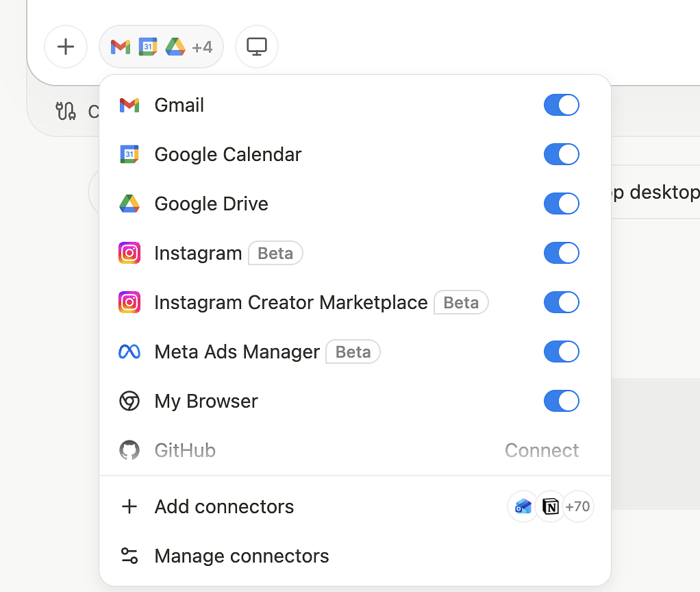
Task: Click Gmail icon in connectors pill
Action: (x=121, y=47)
